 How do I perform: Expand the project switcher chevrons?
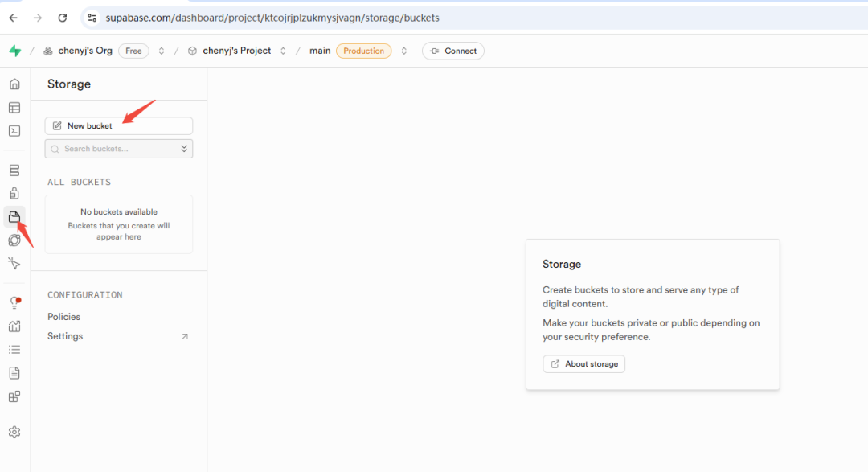pyautogui.click(x=283, y=51)
